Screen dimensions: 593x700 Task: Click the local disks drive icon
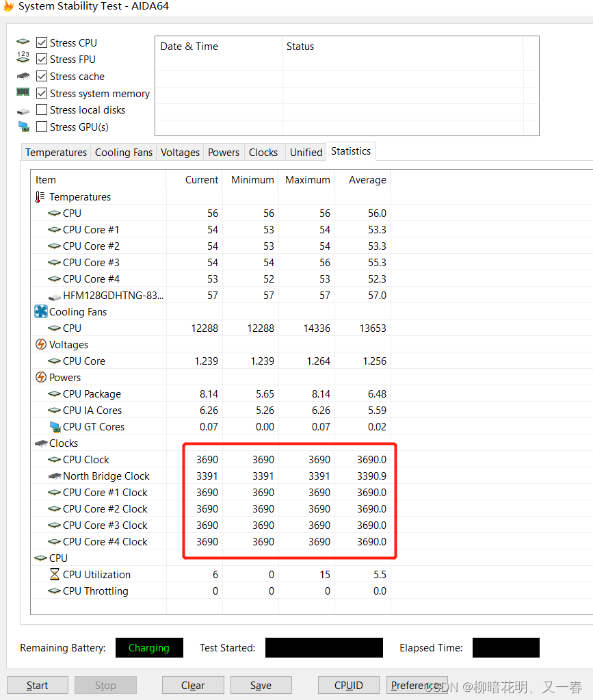click(x=23, y=111)
